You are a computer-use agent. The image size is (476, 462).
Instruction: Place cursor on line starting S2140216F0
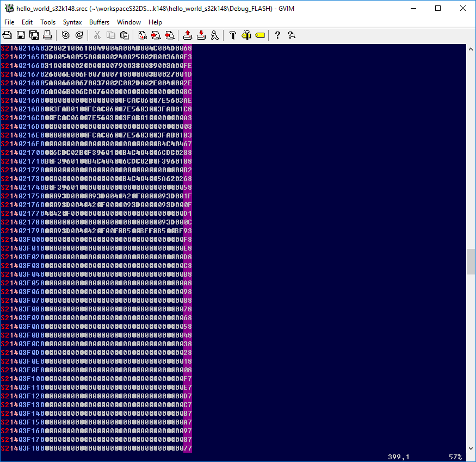coord(96,144)
